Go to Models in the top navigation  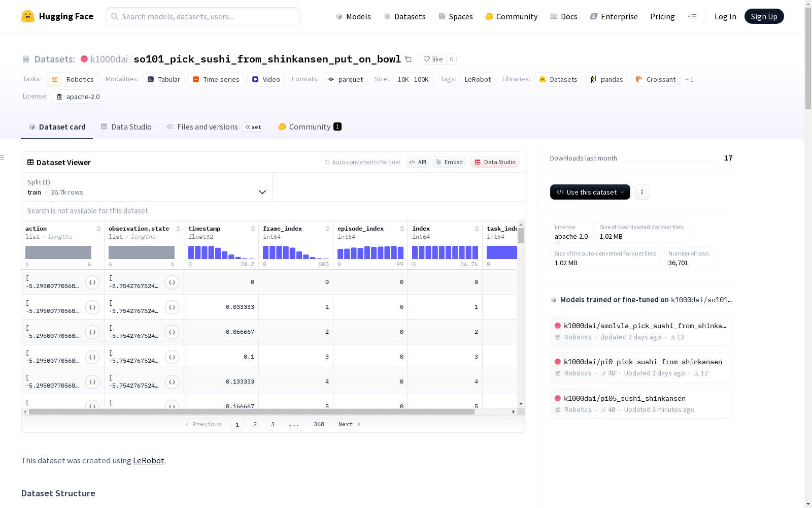point(353,16)
